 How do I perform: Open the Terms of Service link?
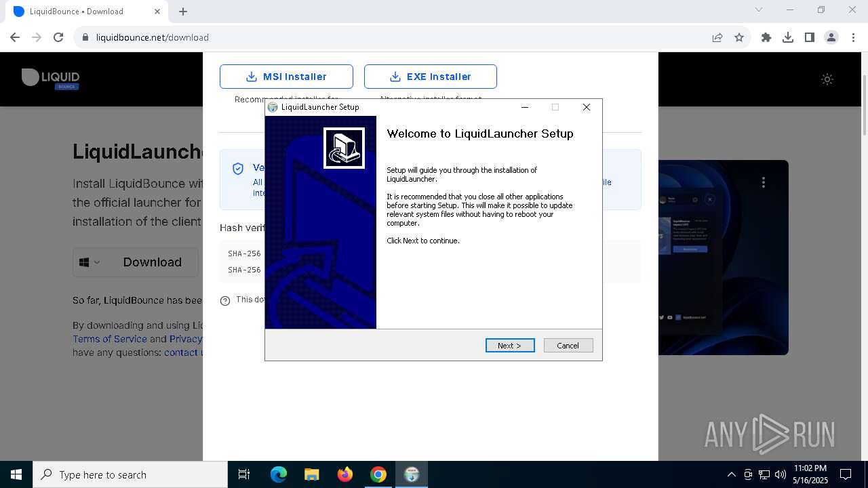click(110, 339)
